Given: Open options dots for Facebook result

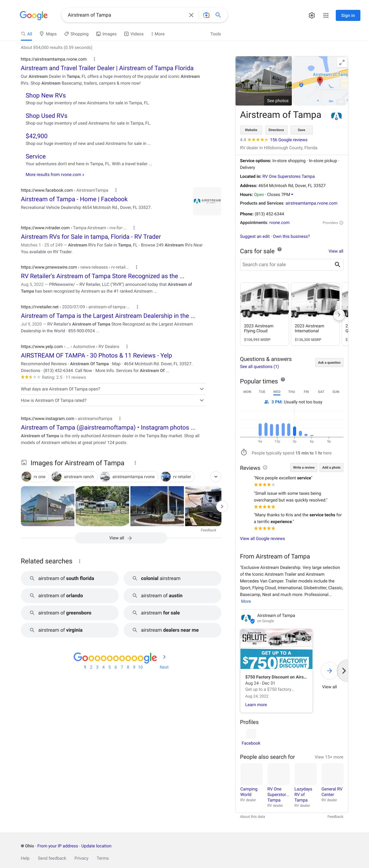Looking at the screenshot, I should (x=116, y=190).
